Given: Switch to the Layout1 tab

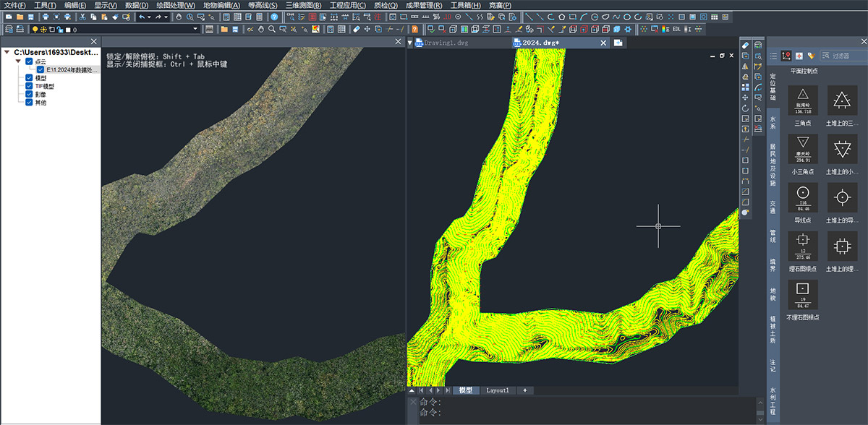Looking at the screenshot, I should click(x=497, y=390).
